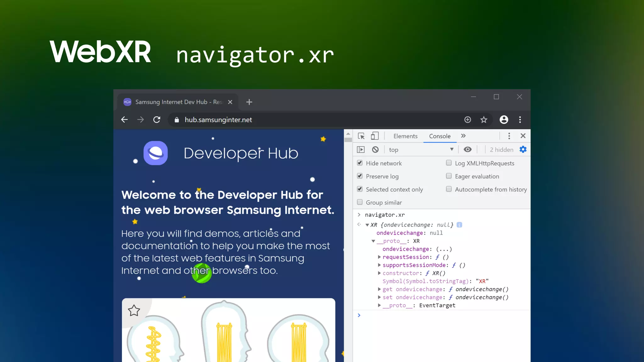Click the 2 hidden messages label
Viewport: 644px width, 362px height.
tap(502, 150)
